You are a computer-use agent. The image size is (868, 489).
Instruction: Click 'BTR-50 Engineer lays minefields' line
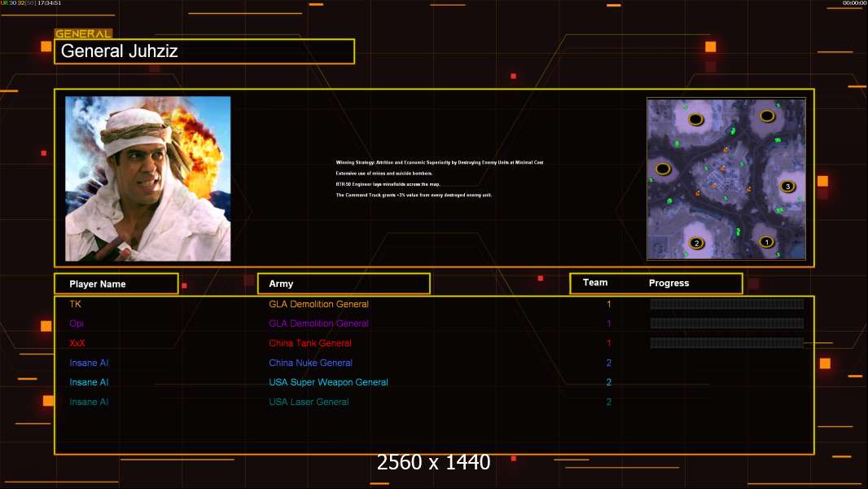click(x=388, y=184)
